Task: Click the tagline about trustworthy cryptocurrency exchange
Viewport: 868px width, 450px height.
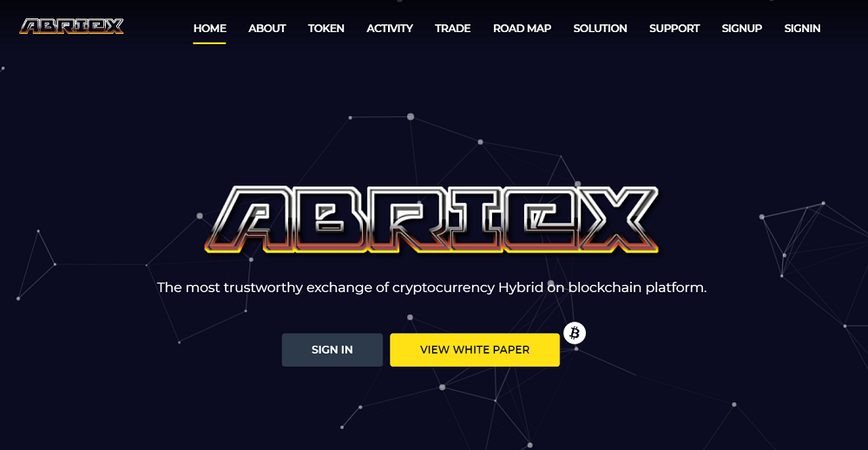Action: (x=431, y=288)
